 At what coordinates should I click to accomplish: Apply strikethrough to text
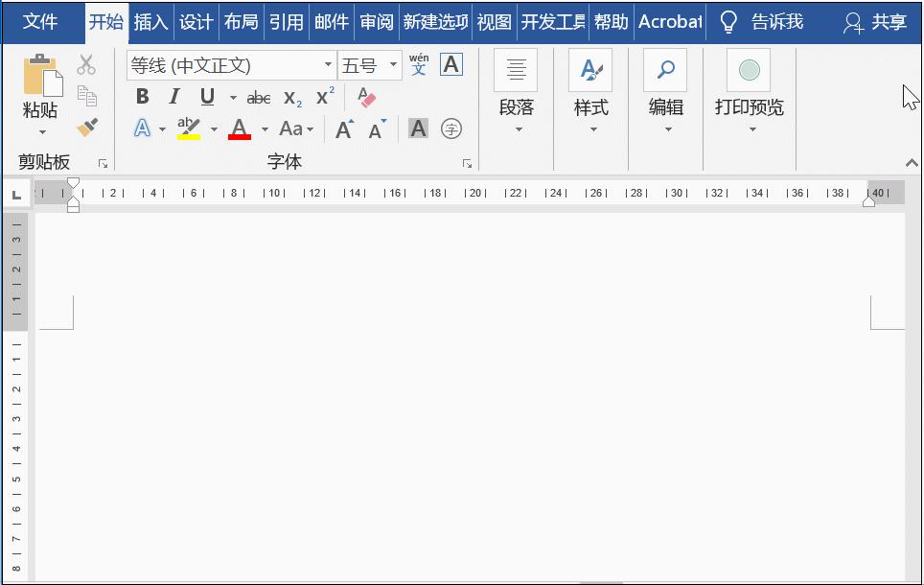(x=258, y=97)
